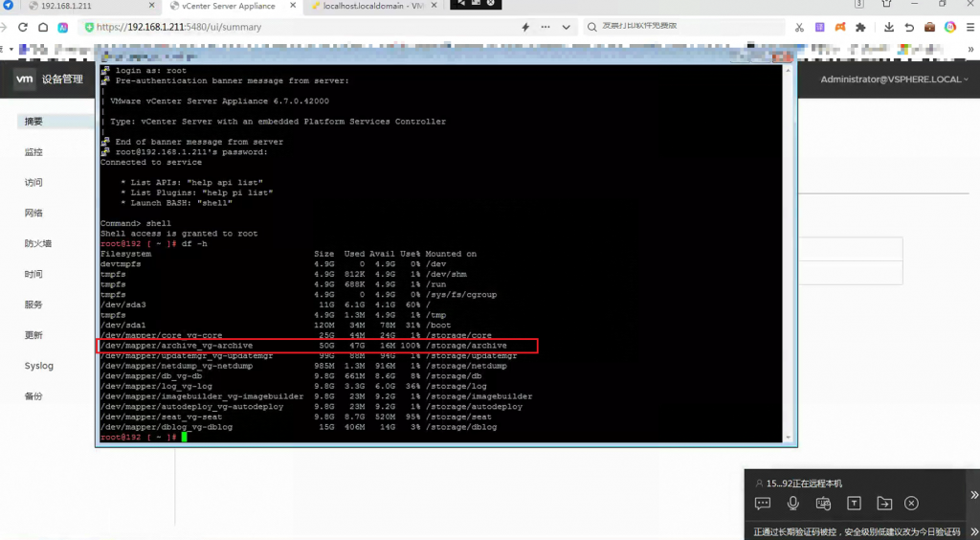
Task: Open the 时间 time sidebar item
Action: click(33, 275)
